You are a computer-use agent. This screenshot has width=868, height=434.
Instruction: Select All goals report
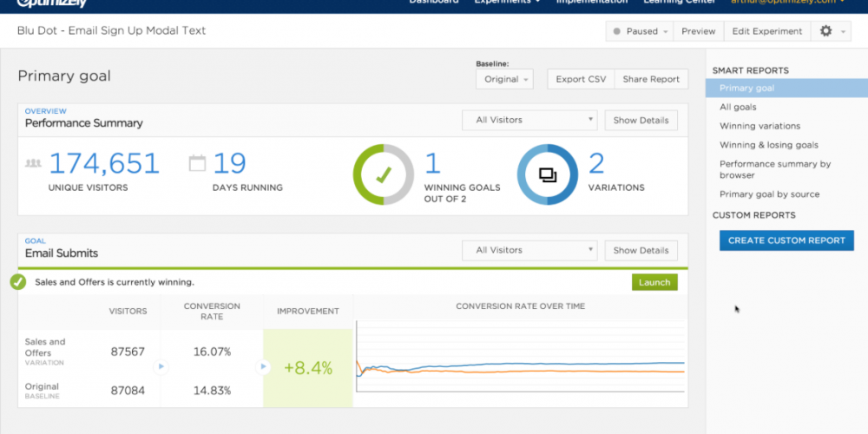click(x=738, y=107)
